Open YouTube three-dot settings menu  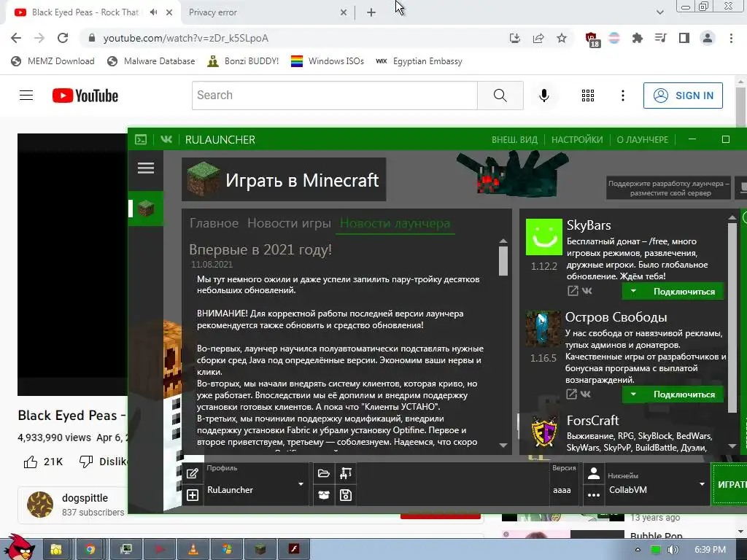[623, 96]
